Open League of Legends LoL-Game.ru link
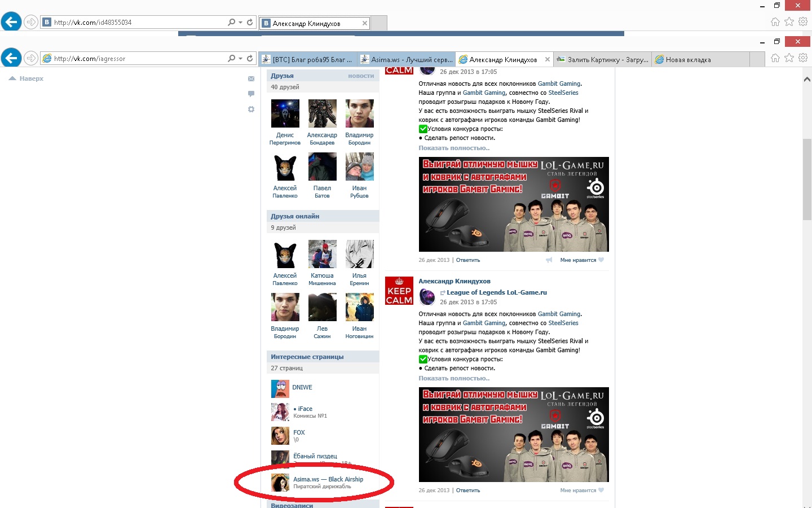Image resolution: width=812 pixels, height=508 pixels. [497, 292]
